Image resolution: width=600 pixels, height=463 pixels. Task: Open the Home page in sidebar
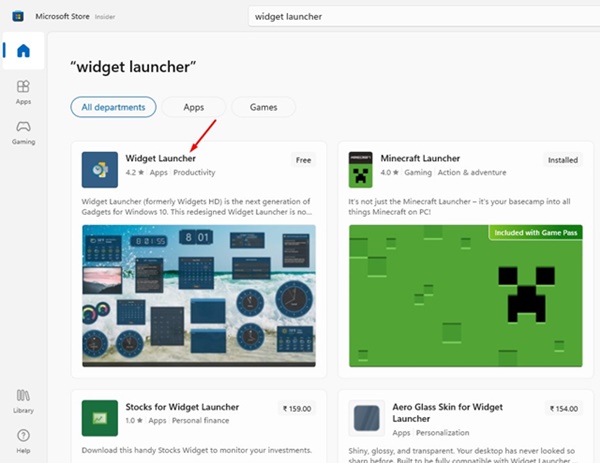(x=23, y=51)
